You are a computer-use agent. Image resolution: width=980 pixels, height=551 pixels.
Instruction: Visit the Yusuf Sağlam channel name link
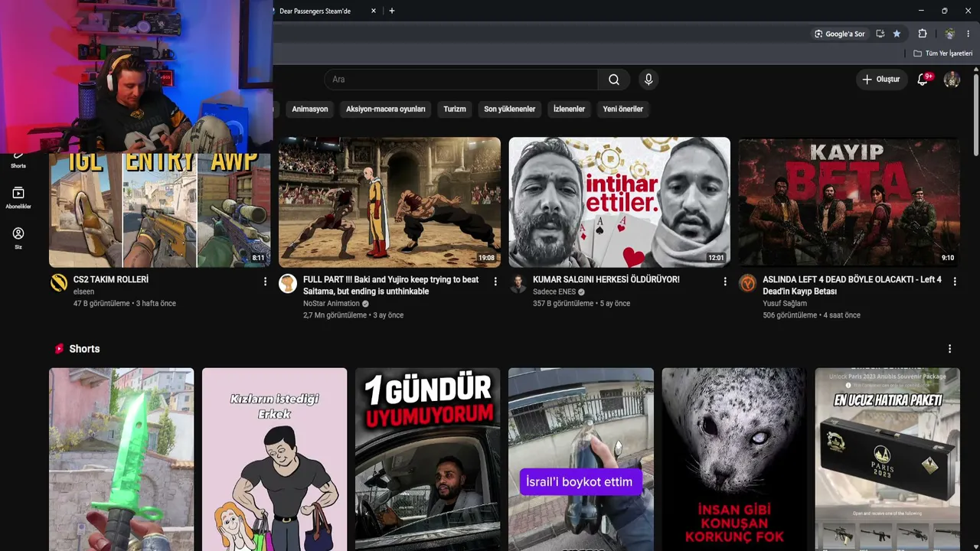tap(785, 304)
